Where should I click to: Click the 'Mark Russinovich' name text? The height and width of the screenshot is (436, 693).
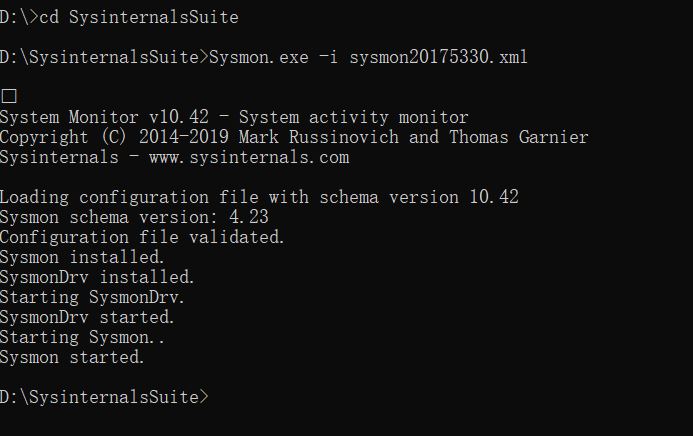[x=319, y=137]
